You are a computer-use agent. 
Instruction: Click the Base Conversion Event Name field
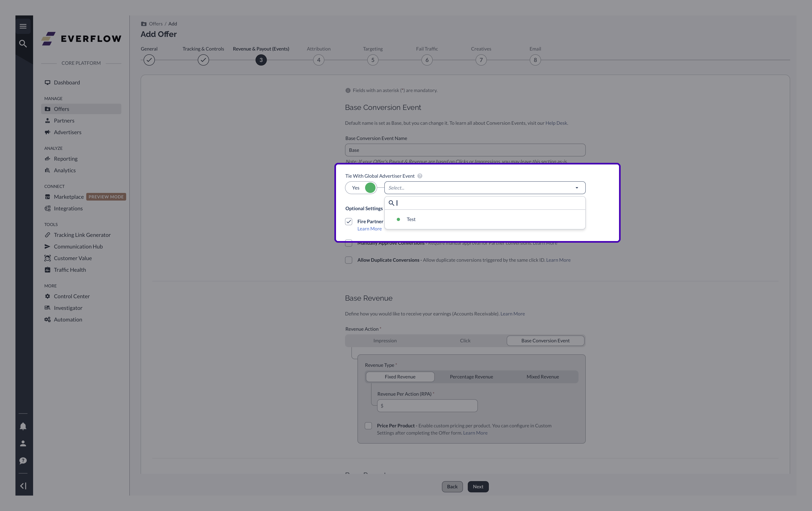click(x=465, y=150)
